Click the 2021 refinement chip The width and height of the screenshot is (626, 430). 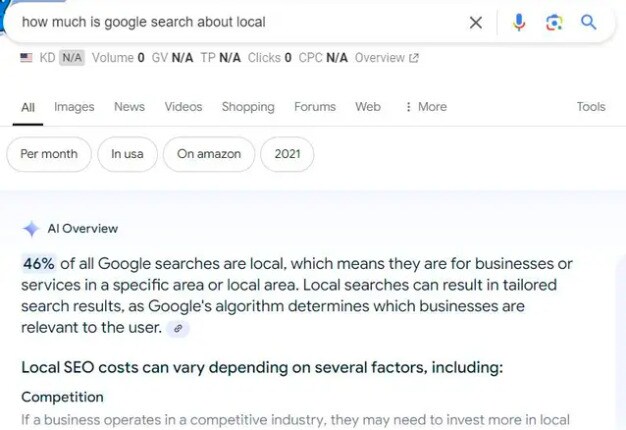tap(287, 154)
